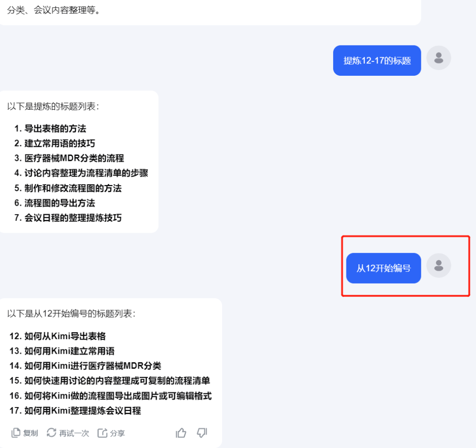Viewport: 476px width, 448px height.
Task: Click item 17 "如何用Kimi整理提炼会议日程"
Action: [x=82, y=411]
